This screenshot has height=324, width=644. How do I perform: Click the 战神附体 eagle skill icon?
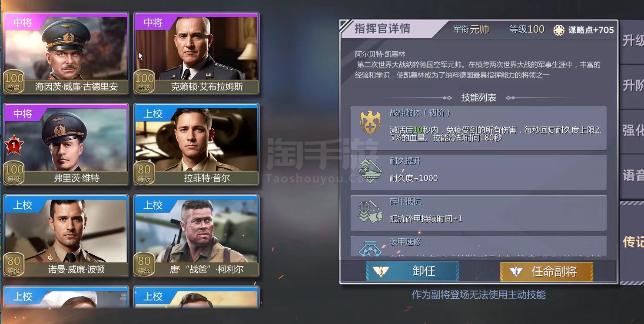[370, 123]
